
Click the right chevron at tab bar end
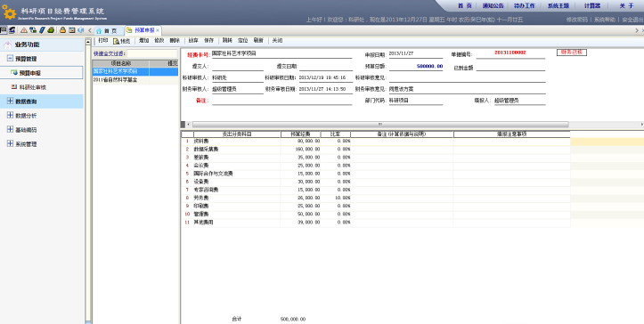click(637, 31)
